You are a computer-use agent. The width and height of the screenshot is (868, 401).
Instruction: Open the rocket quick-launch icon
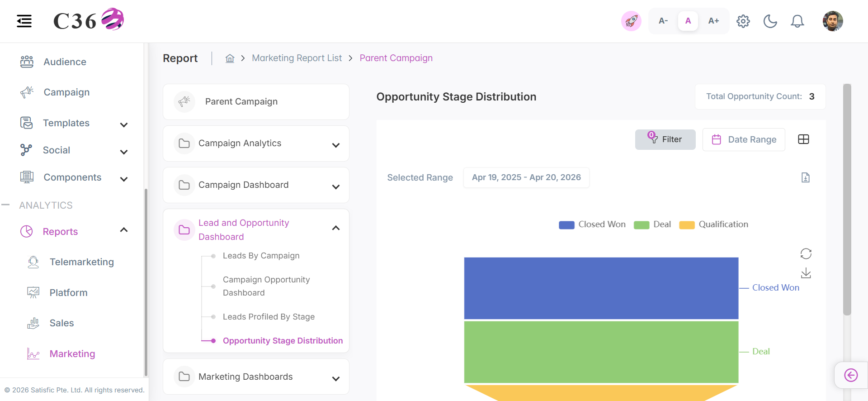pyautogui.click(x=631, y=21)
